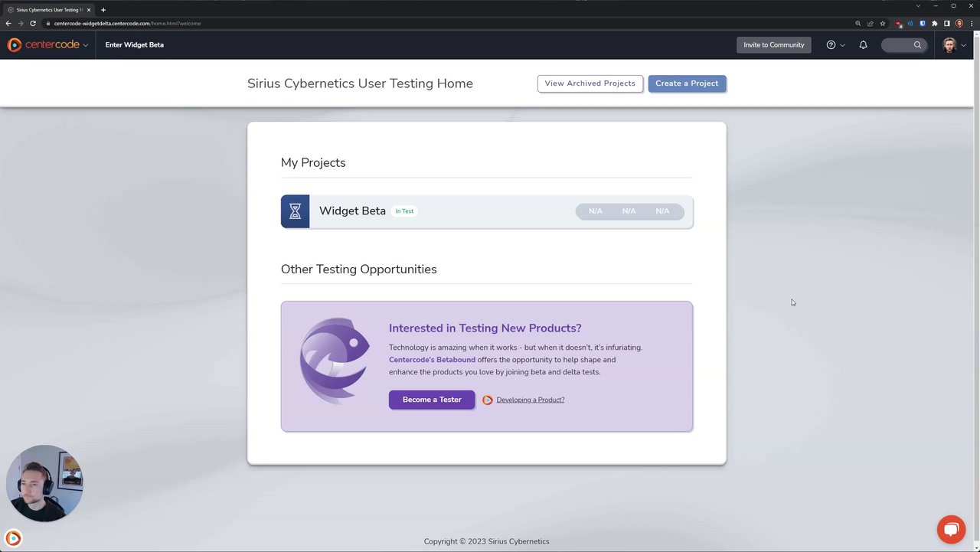Select the Sirius Cybernetics User Testing tab
Image resolution: width=980 pixels, height=552 pixels.
point(47,10)
